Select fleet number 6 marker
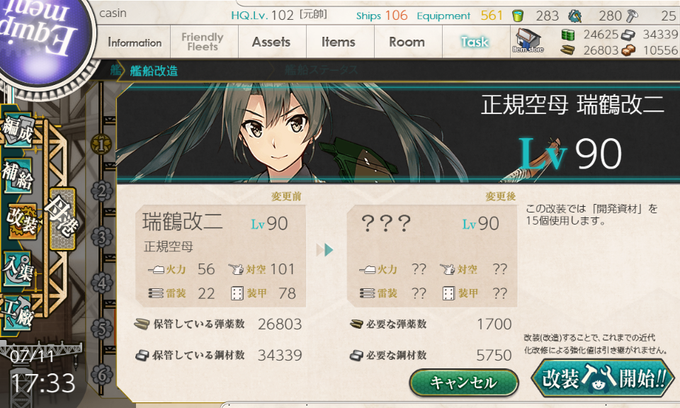Viewport: 680px width, 408px height. [x=102, y=375]
